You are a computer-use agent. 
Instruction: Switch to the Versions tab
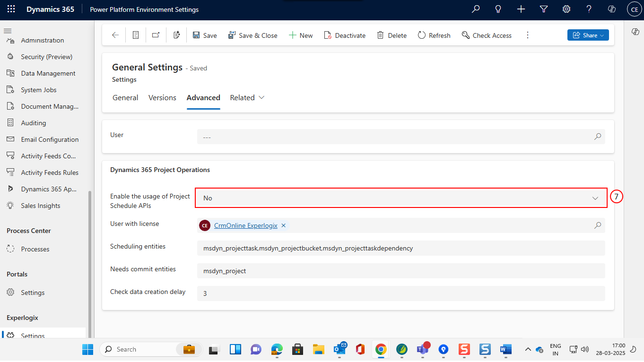point(162,98)
